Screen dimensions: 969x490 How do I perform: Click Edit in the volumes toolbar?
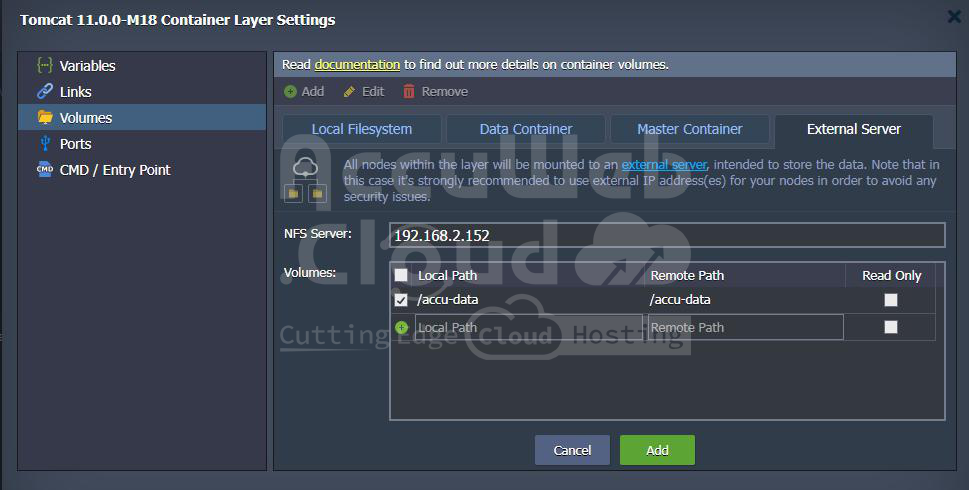pos(364,91)
